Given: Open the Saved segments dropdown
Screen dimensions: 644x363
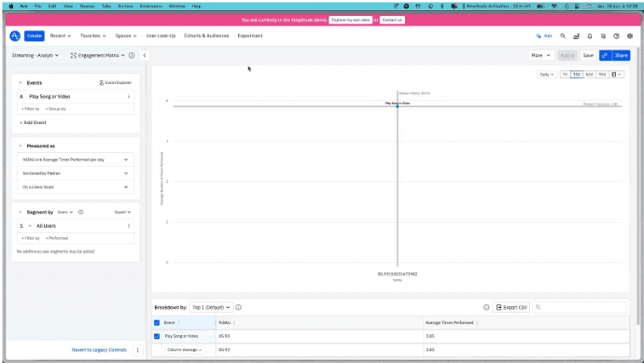Looking at the screenshot, I should pos(122,213).
